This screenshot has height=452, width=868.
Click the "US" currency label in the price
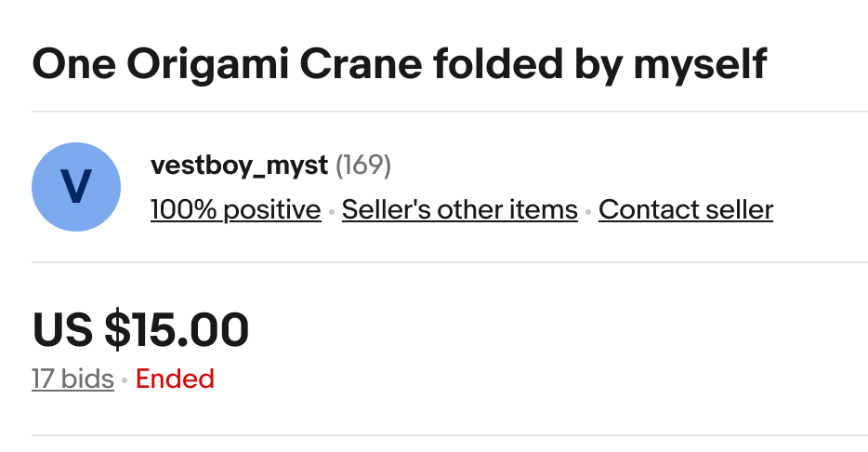point(62,330)
